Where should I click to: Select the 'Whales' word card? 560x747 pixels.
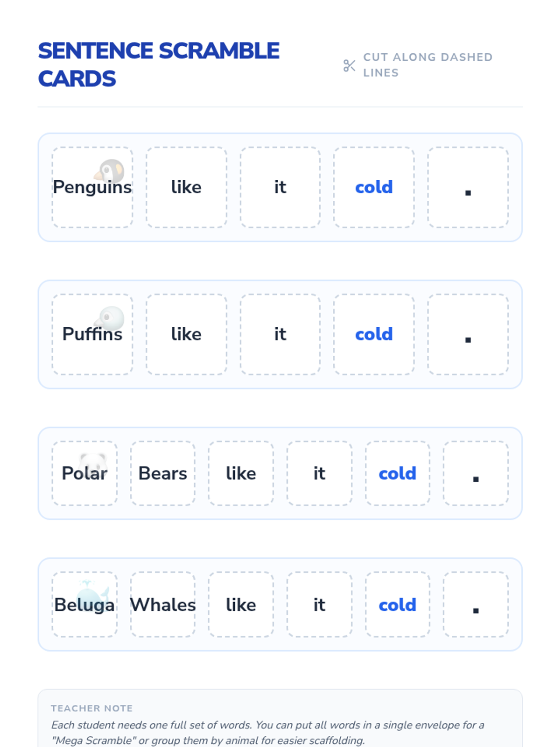[x=163, y=605]
